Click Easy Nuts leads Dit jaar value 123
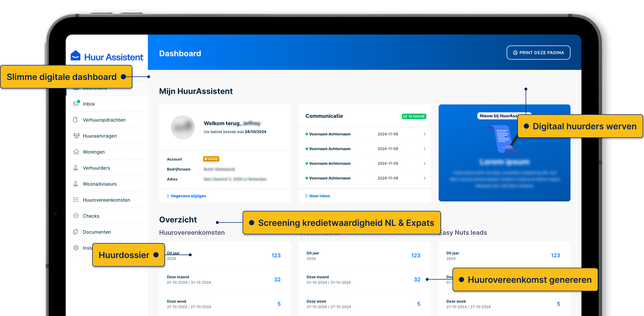This screenshot has height=316, width=644. pyautogui.click(x=555, y=255)
